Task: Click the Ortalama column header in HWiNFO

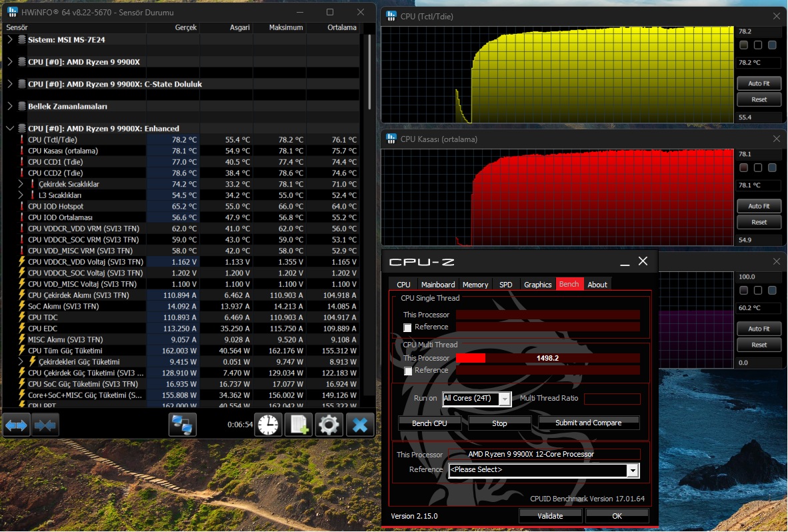Action: click(x=342, y=27)
